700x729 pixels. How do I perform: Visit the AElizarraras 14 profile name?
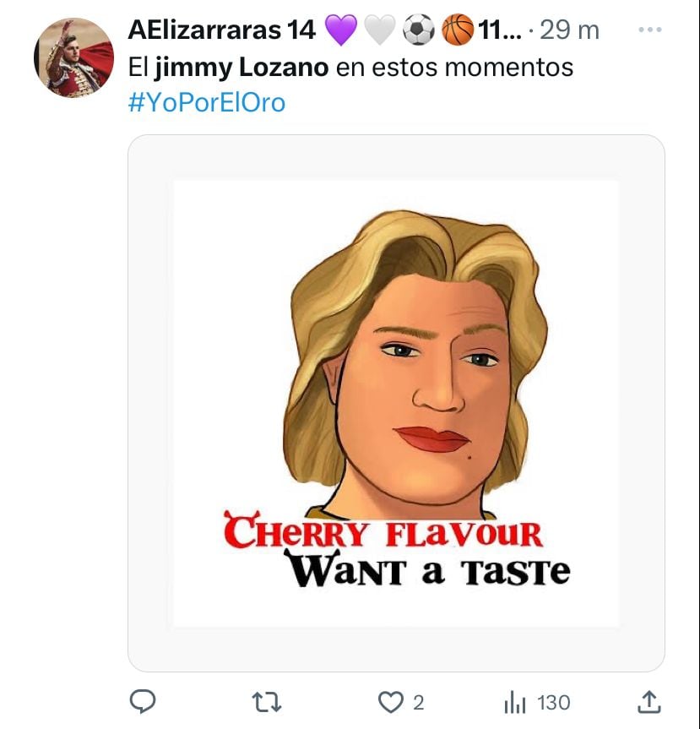tap(221, 30)
